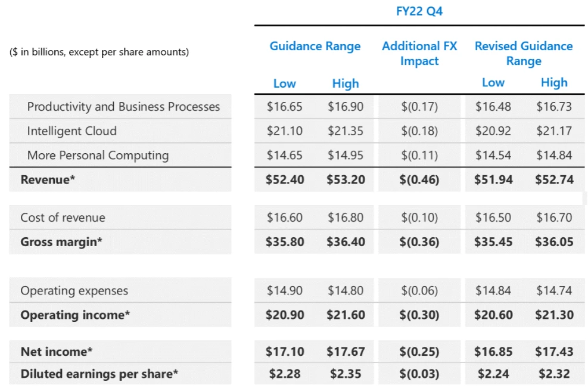Click the Additional FX Impact heading
Viewport: 588px width, 388px height.
point(419,54)
